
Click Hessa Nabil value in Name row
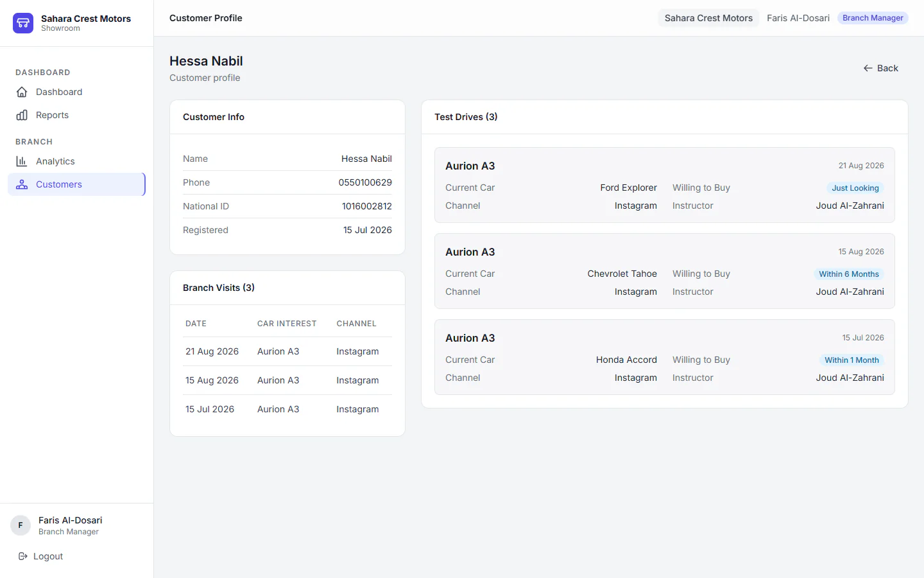(x=366, y=159)
